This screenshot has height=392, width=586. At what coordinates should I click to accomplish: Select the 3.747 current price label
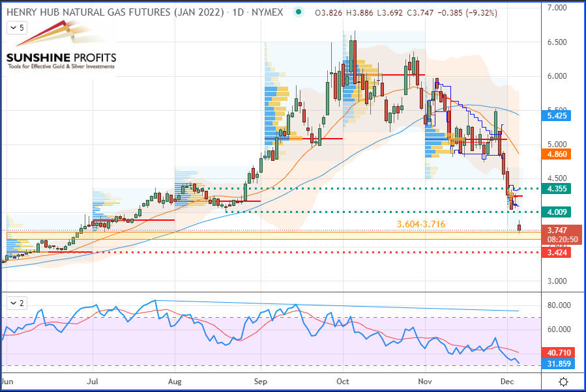(x=557, y=231)
